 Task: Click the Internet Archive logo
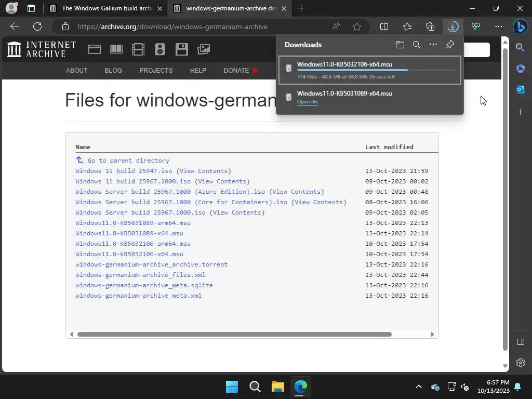tap(42, 49)
